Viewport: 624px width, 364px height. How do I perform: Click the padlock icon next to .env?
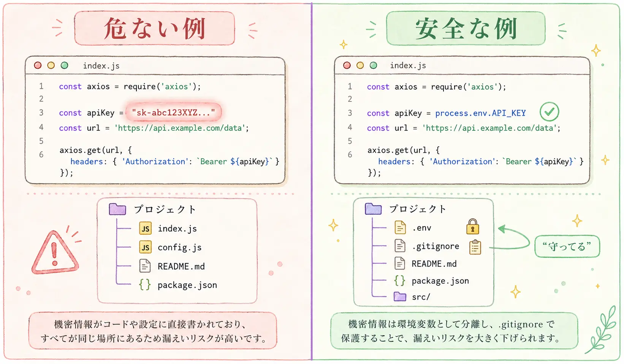pyautogui.click(x=472, y=226)
